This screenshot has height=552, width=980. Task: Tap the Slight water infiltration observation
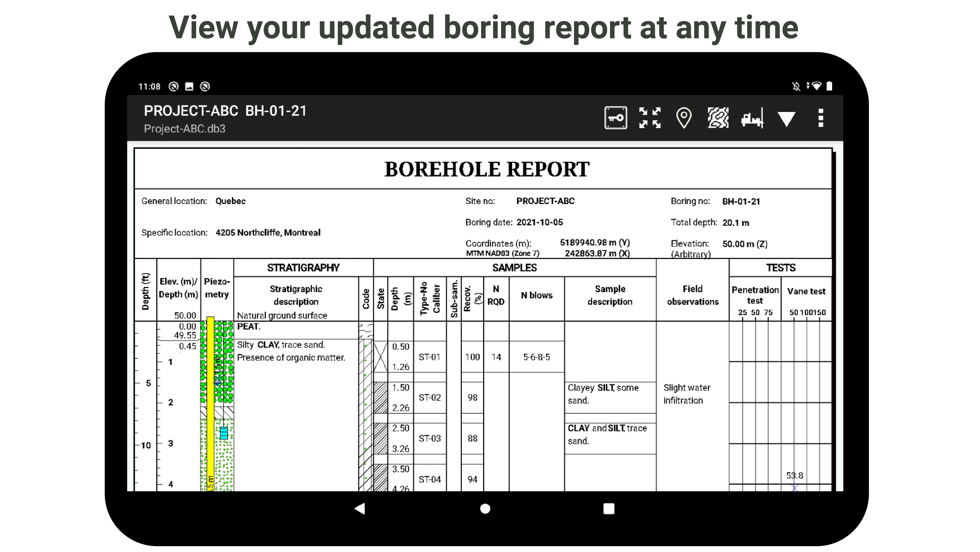[x=687, y=394]
